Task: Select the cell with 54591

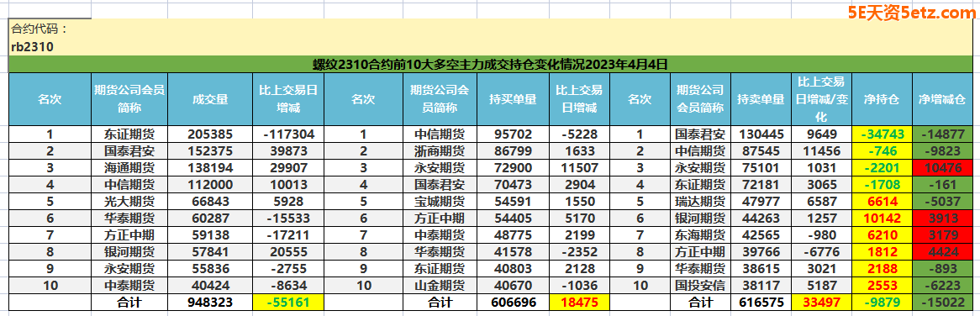Action: (513, 202)
